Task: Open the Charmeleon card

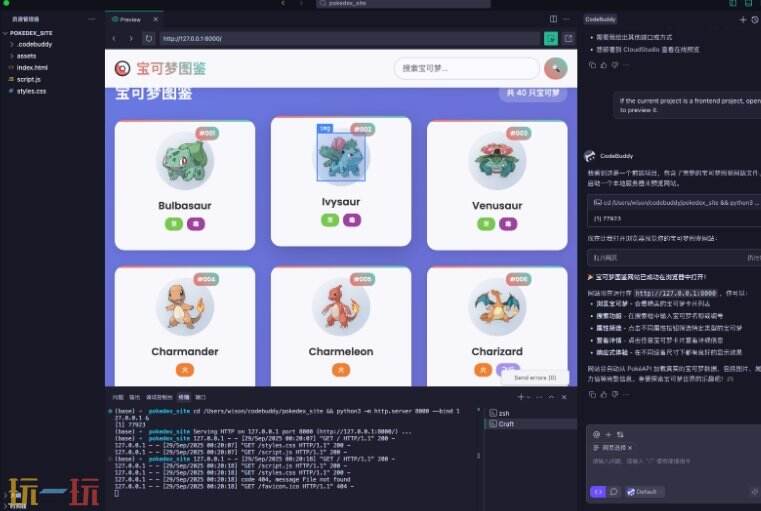Action: click(x=341, y=326)
